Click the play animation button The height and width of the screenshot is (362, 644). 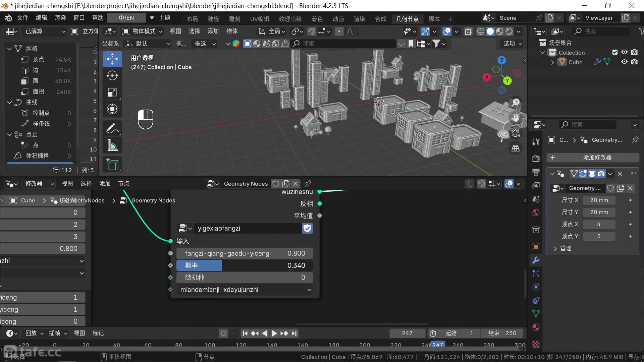pos(274,333)
